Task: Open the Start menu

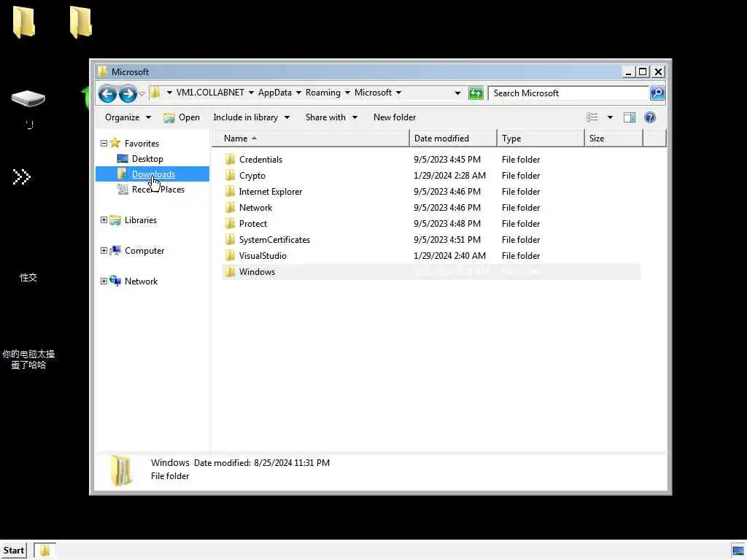Action: (14, 551)
